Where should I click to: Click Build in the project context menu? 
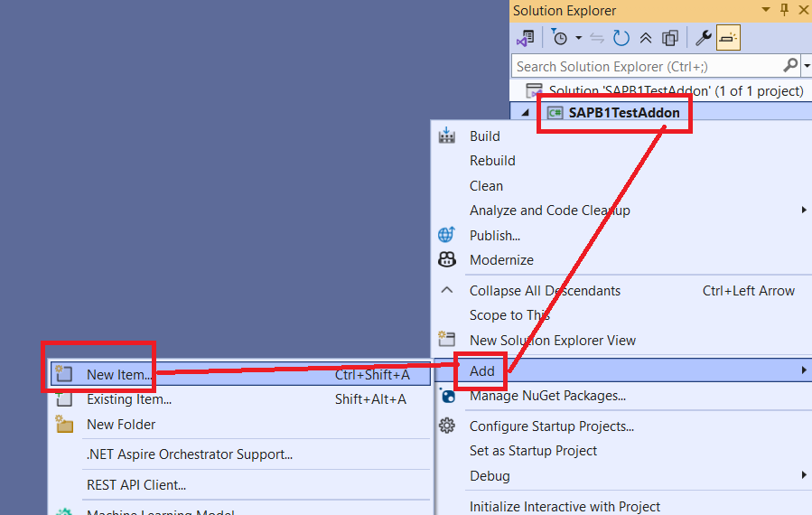pyautogui.click(x=485, y=136)
